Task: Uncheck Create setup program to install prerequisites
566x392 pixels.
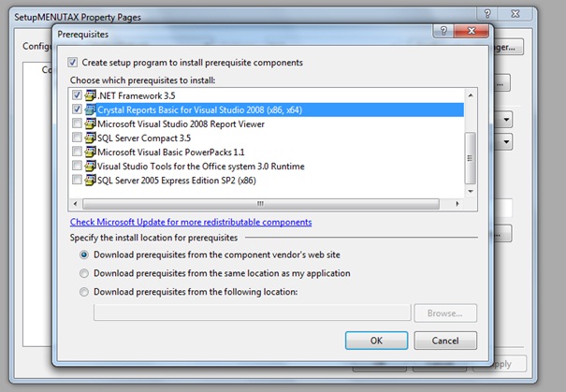Action: tap(73, 63)
